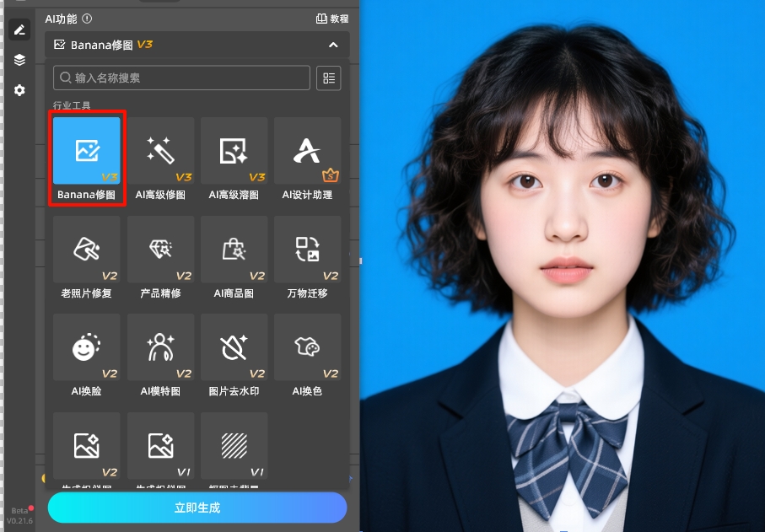Pick the AI商品图 tool
This screenshot has height=532, width=765.
tap(234, 250)
